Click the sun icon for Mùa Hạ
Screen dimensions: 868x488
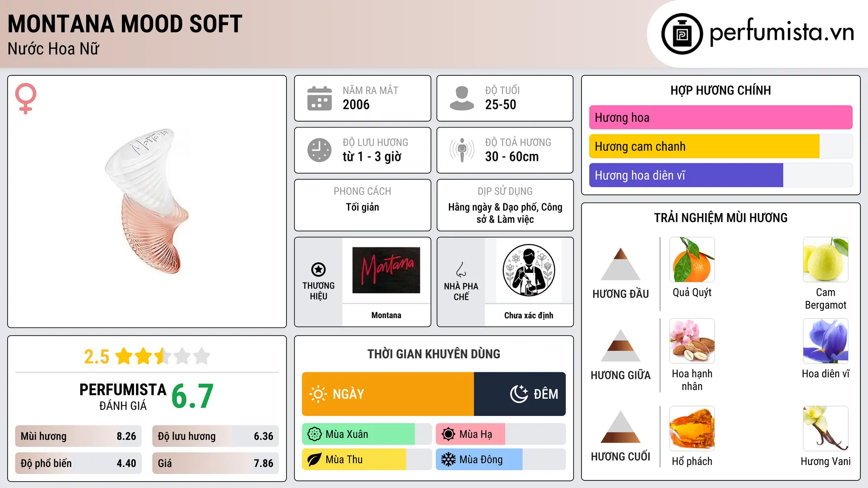click(x=448, y=434)
